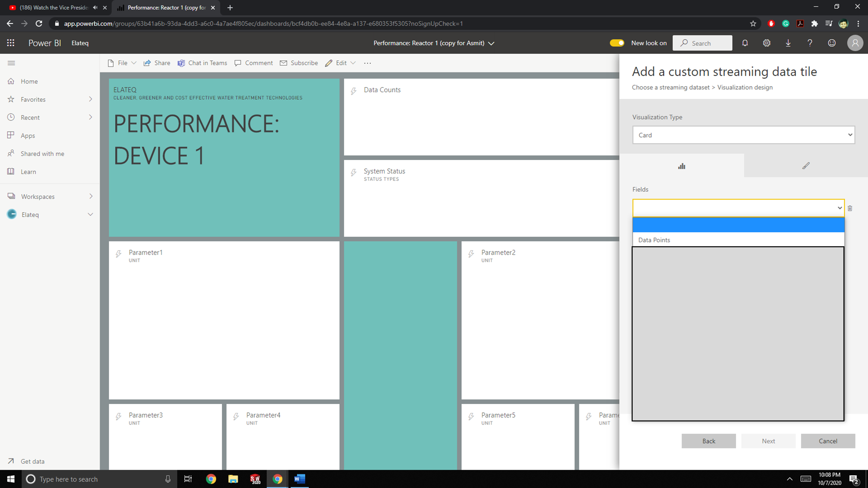Turn off the New look toggle
The width and height of the screenshot is (868, 488).
pyautogui.click(x=617, y=43)
